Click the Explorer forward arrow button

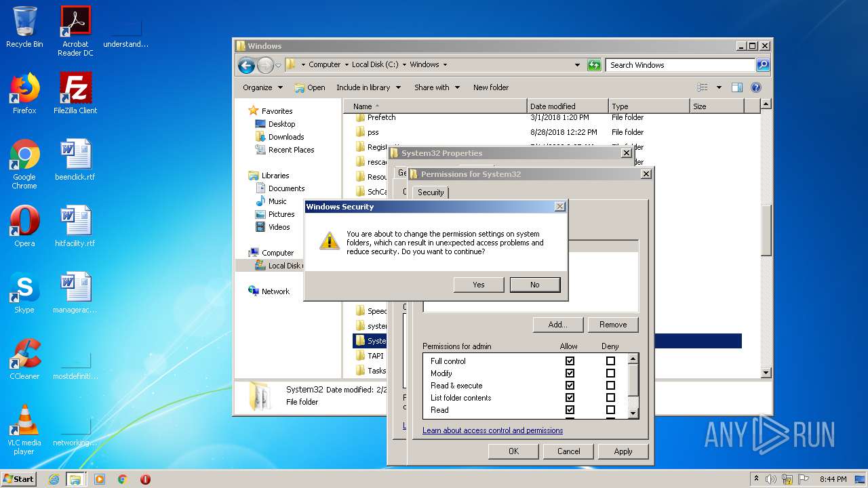pyautogui.click(x=265, y=65)
